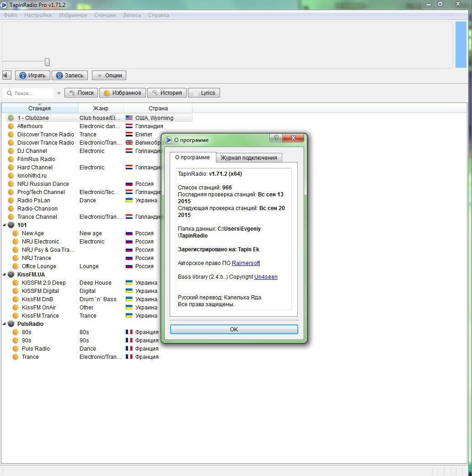
Task: Open the Настройки menu
Action: [38, 15]
